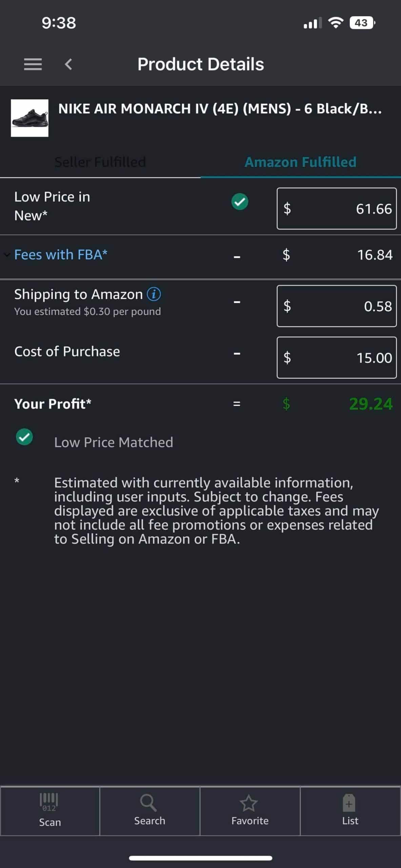Click the Nike shoe product thumbnail

pyautogui.click(x=29, y=118)
